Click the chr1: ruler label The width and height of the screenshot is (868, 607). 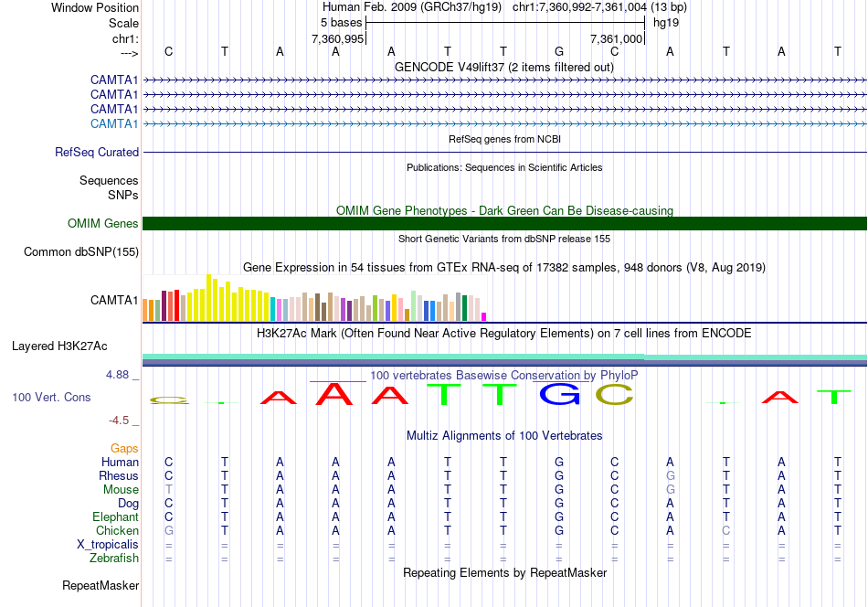pyautogui.click(x=125, y=38)
